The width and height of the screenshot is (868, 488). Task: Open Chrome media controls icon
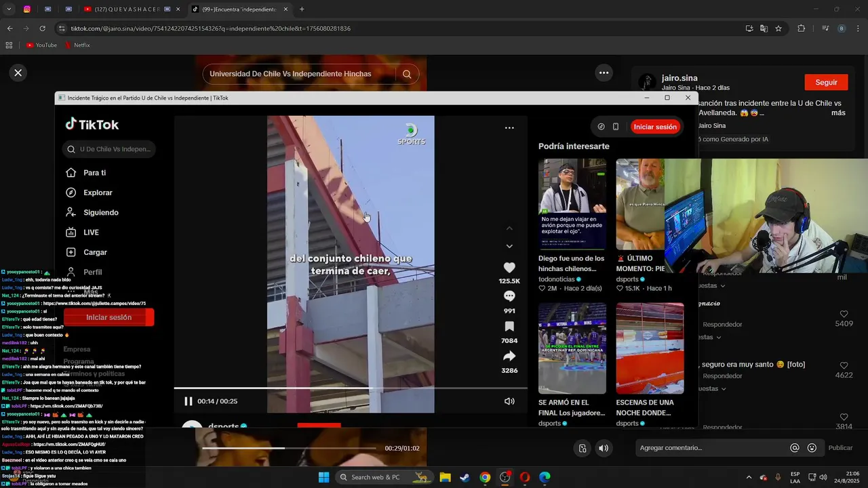coord(825,28)
